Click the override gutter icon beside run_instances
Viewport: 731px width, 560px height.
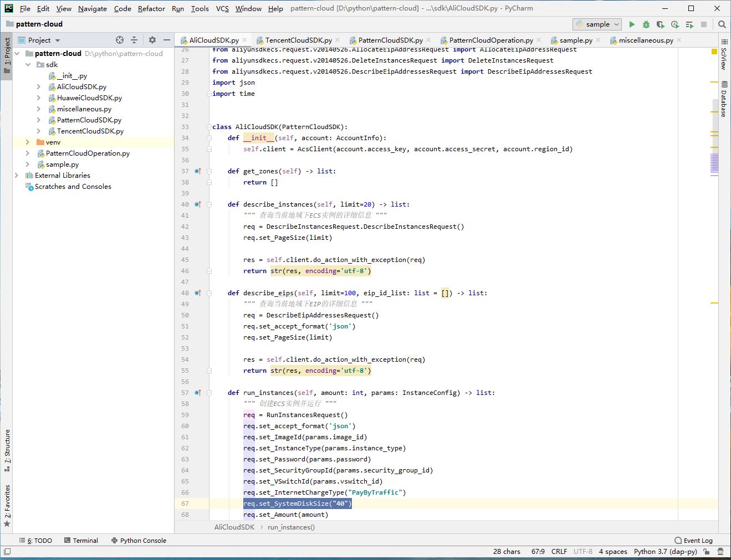click(198, 393)
